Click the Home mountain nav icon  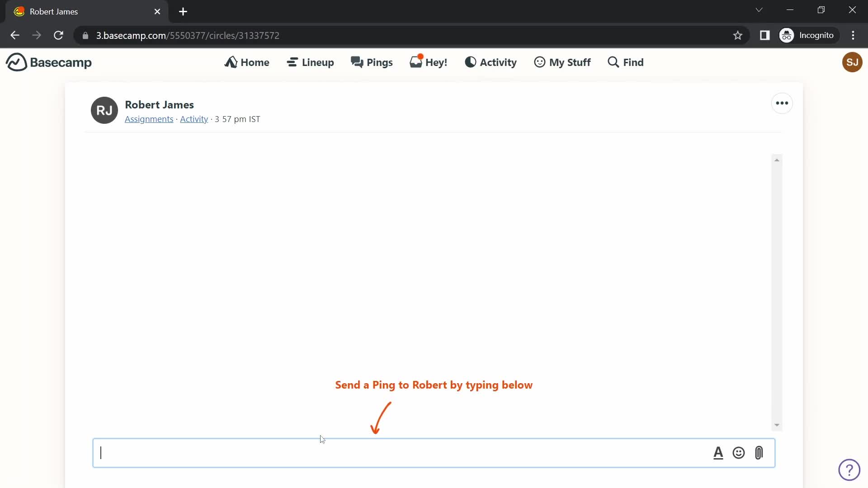pyautogui.click(x=231, y=62)
